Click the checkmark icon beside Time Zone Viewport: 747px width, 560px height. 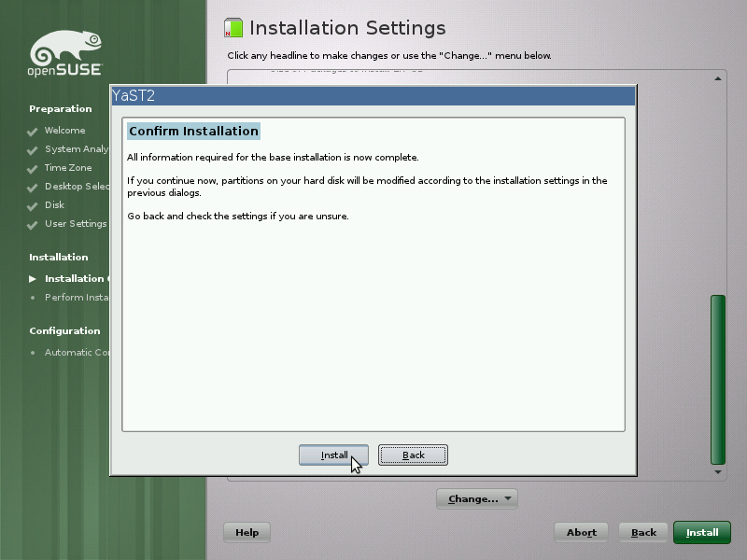coord(31,168)
